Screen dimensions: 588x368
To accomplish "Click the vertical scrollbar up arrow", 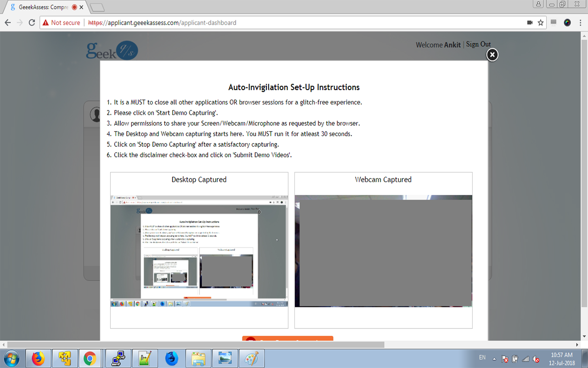I will tap(584, 35).
